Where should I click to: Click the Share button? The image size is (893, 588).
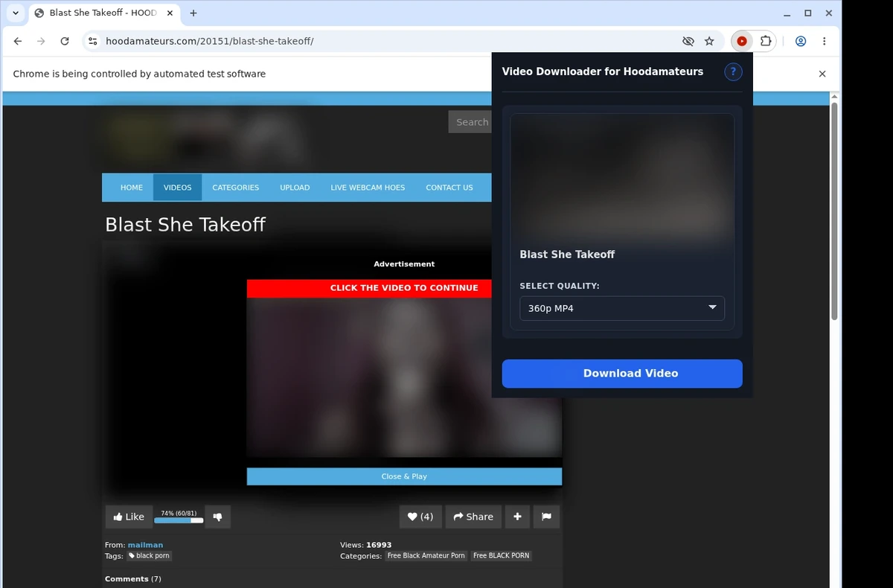pos(473,517)
